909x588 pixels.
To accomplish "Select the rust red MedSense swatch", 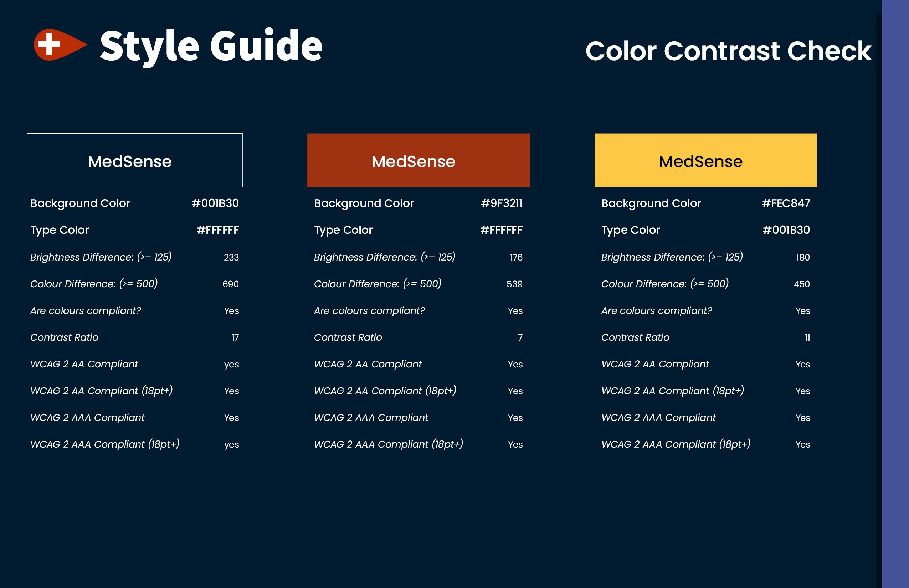I will pos(418,160).
